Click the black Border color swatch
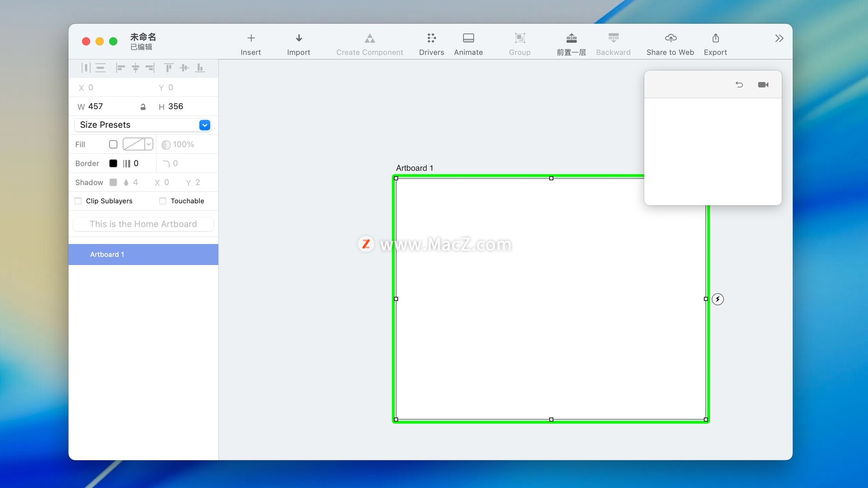 113,164
